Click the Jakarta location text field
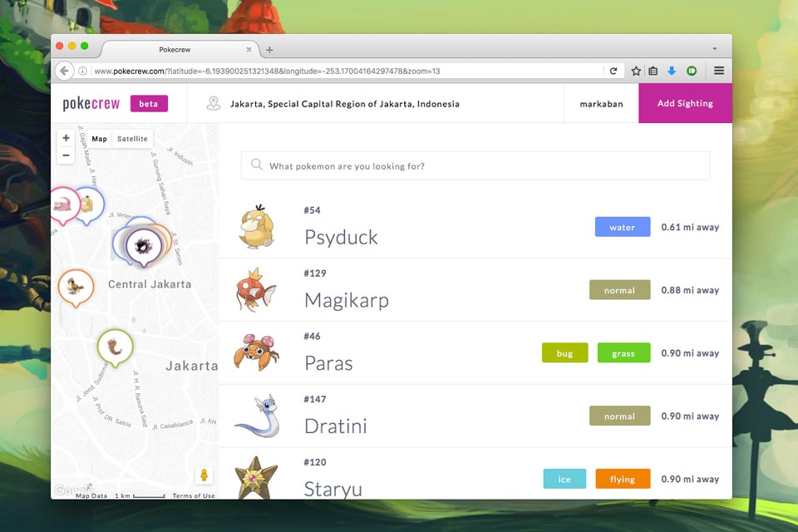The height and width of the screenshot is (532, 798). 344,104
